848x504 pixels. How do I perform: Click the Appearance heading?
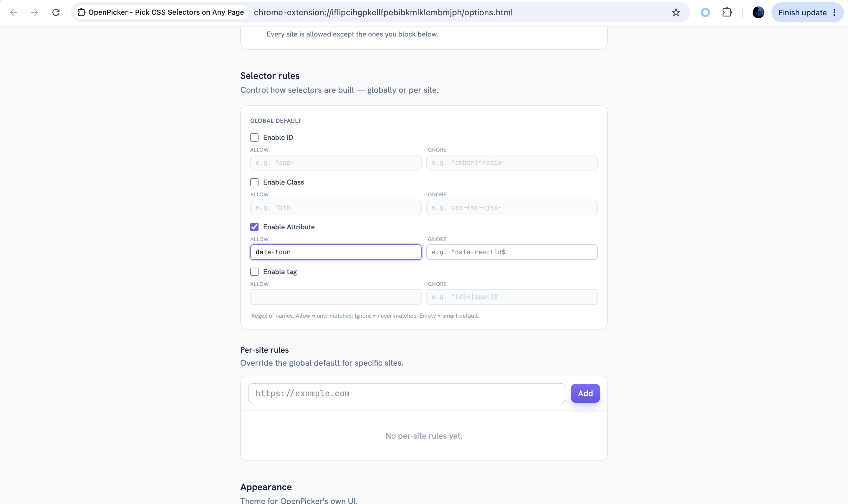[x=266, y=487]
